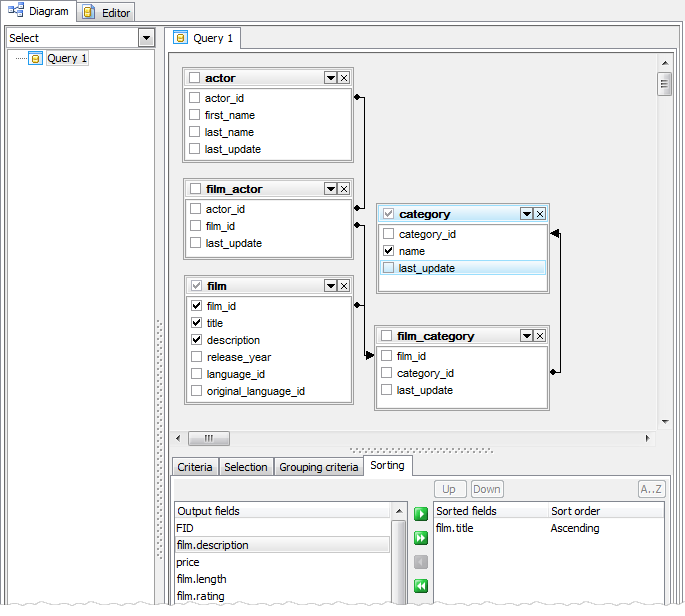
Task: Close the film_actor table box
Action: [344, 189]
